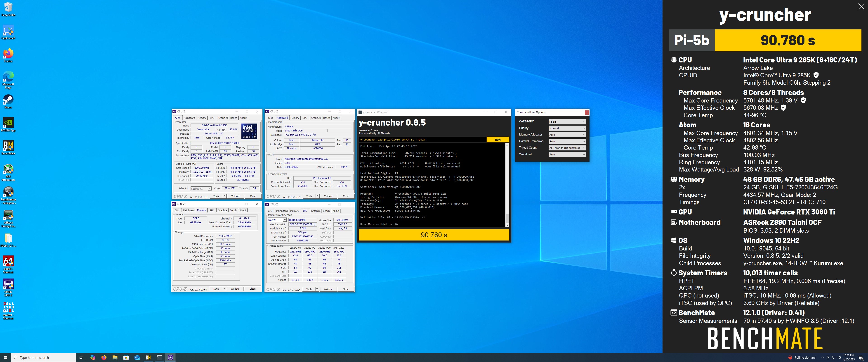The height and width of the screenshot is (362, 868).
Task: Switch to BenchMate via its taskbar icon
Action: 148,357
